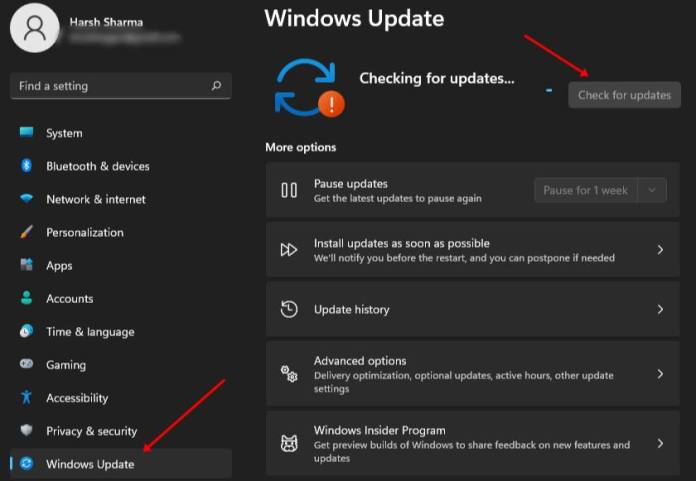Click the Windows Update page title

click(x=354, y=19)
